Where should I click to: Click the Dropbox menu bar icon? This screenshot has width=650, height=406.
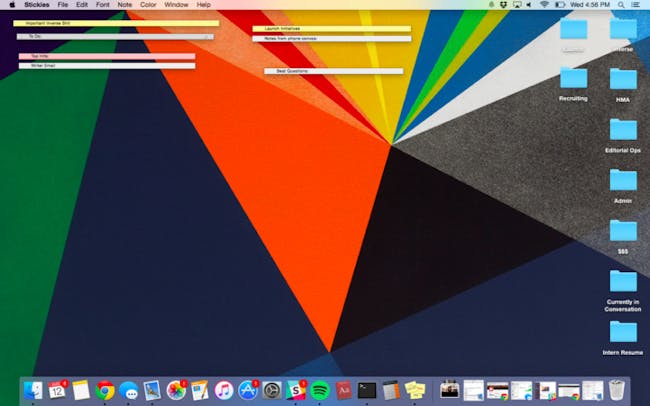coord(504,5)
